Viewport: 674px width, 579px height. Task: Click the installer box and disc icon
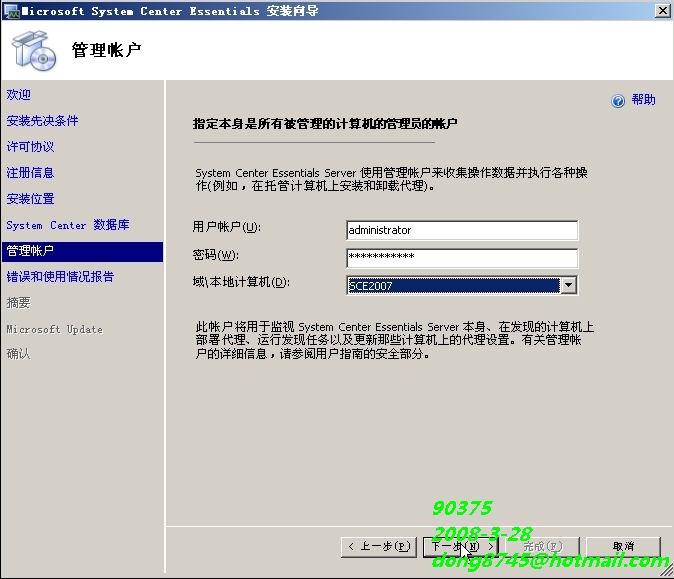pyautogui.click(x=34, y=51)
